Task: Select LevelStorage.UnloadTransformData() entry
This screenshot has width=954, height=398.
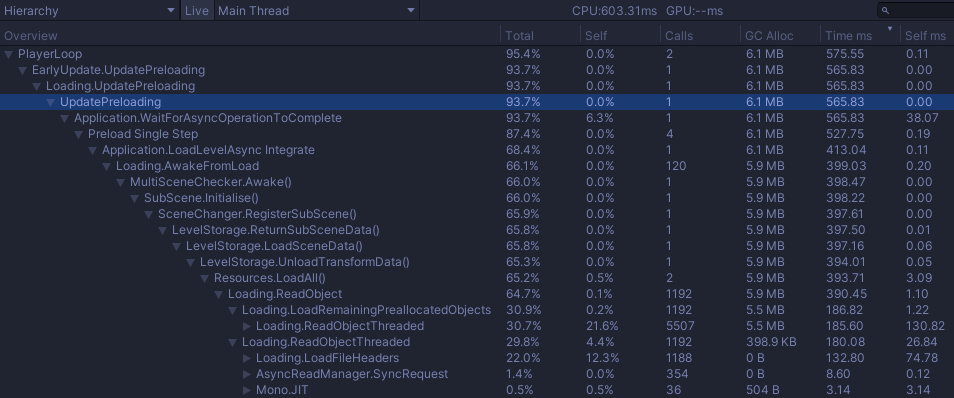Action: (305, 262)
